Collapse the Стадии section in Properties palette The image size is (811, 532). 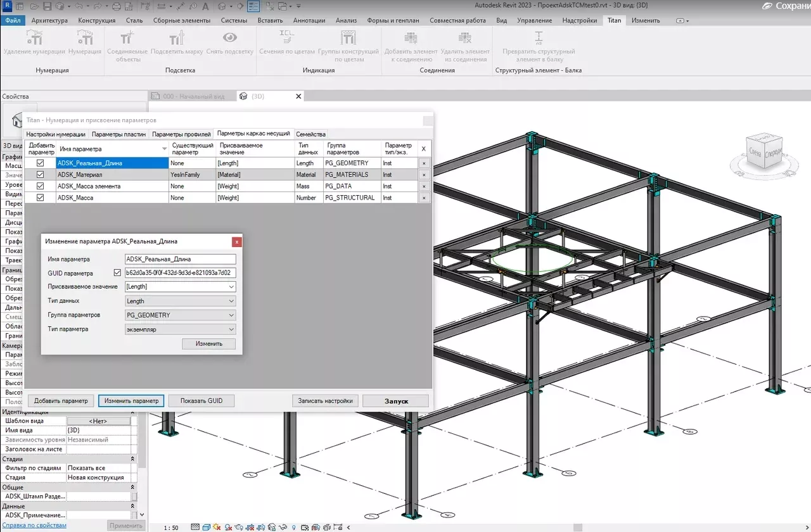134,459
